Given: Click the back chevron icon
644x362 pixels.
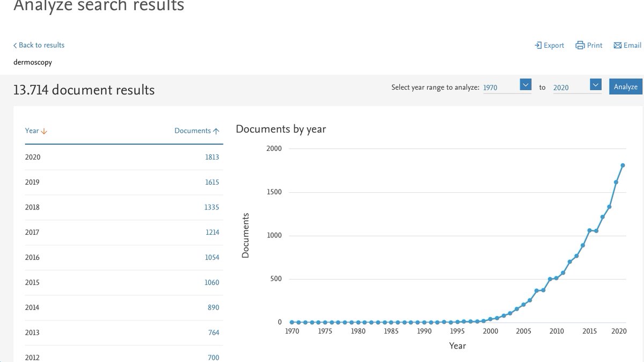Looking at the screenshot, I should 15,46.
